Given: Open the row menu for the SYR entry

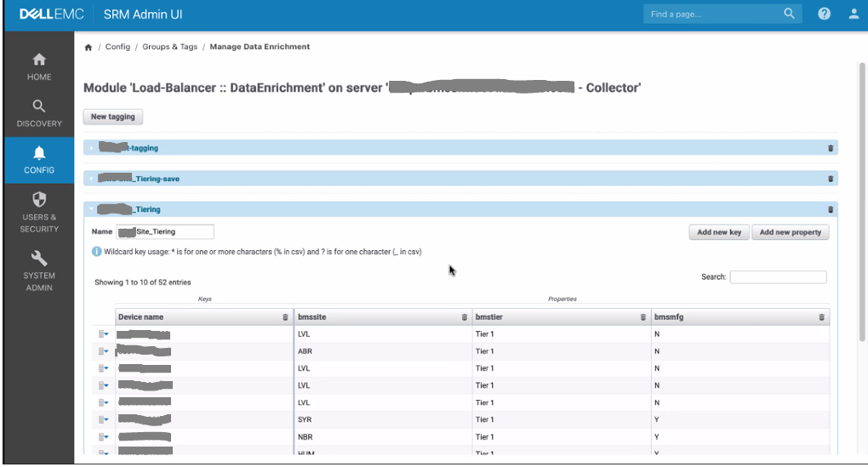Looking at the screenshot, I should tap(104, 419).
